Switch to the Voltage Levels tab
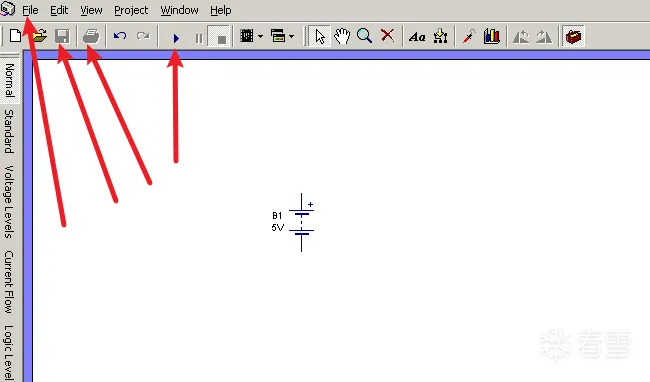The height and width of the screenshot is (382, 650). 9,201
